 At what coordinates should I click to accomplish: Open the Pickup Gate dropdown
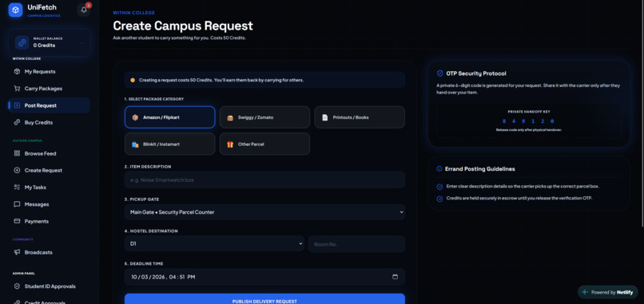[264, 212]
